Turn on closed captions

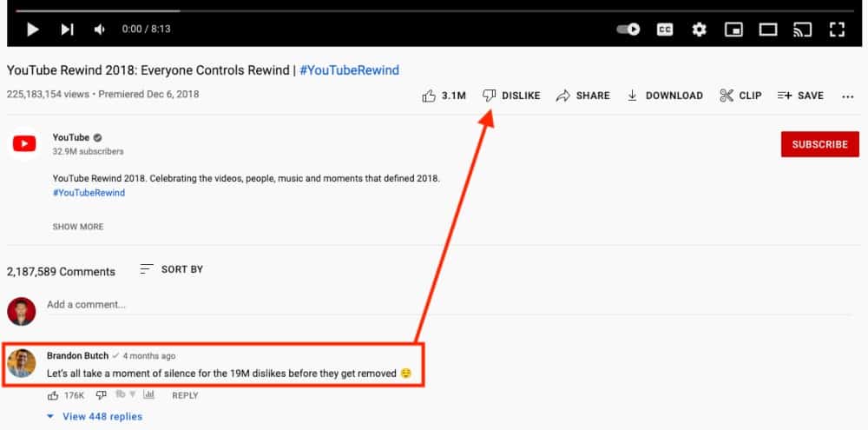coord(665,30)
